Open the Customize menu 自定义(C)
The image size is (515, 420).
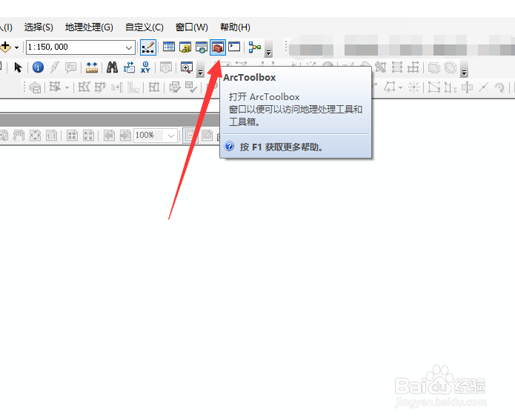pos(144,27)
